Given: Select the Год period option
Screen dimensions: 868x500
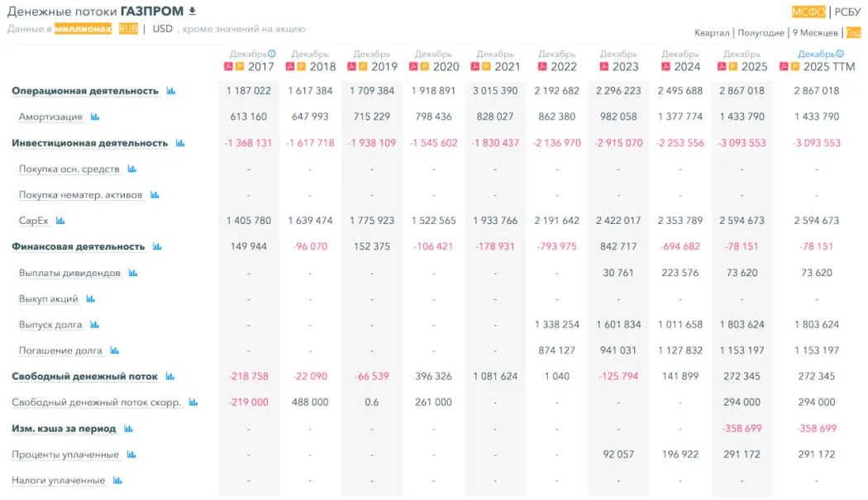Looking at the screenshot, I should point(853,33).
